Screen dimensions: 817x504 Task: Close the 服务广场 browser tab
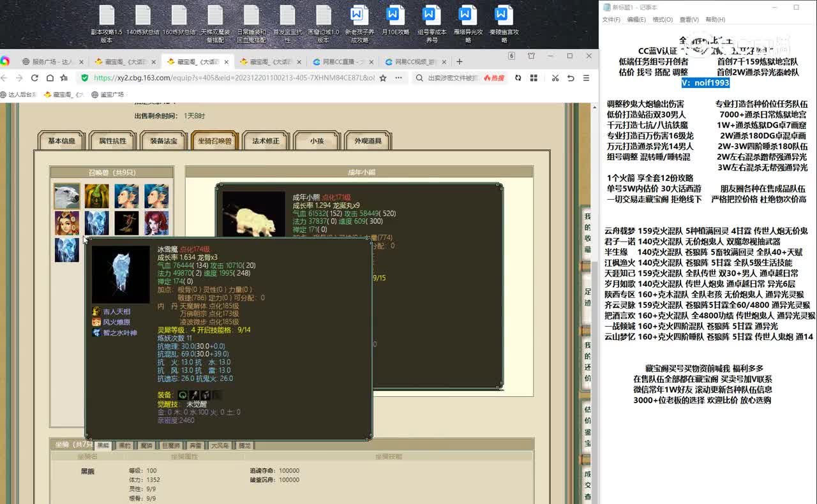click(x=81, y=62)
